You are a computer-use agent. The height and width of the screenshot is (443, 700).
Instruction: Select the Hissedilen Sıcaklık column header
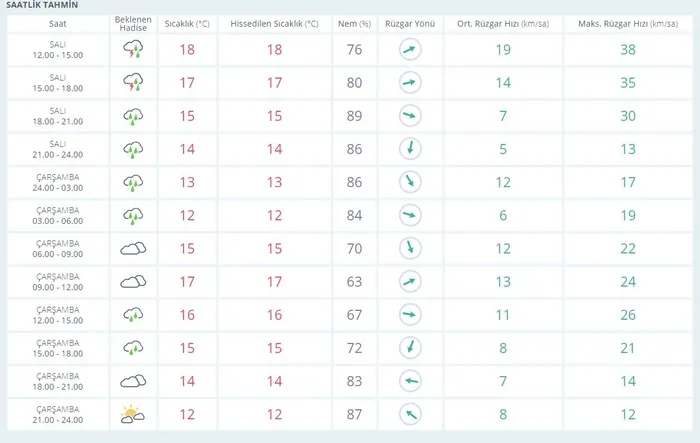(x=274, y=22)
